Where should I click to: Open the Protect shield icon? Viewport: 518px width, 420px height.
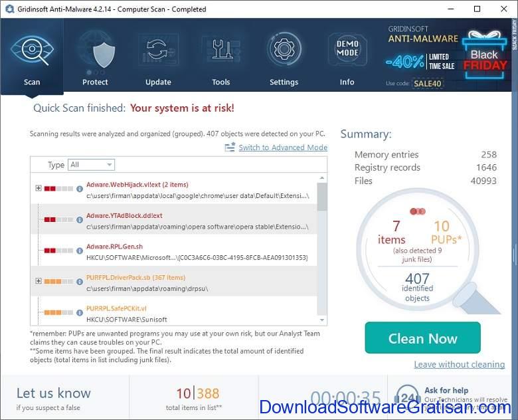pyautogui.click(x=104, y=54)
